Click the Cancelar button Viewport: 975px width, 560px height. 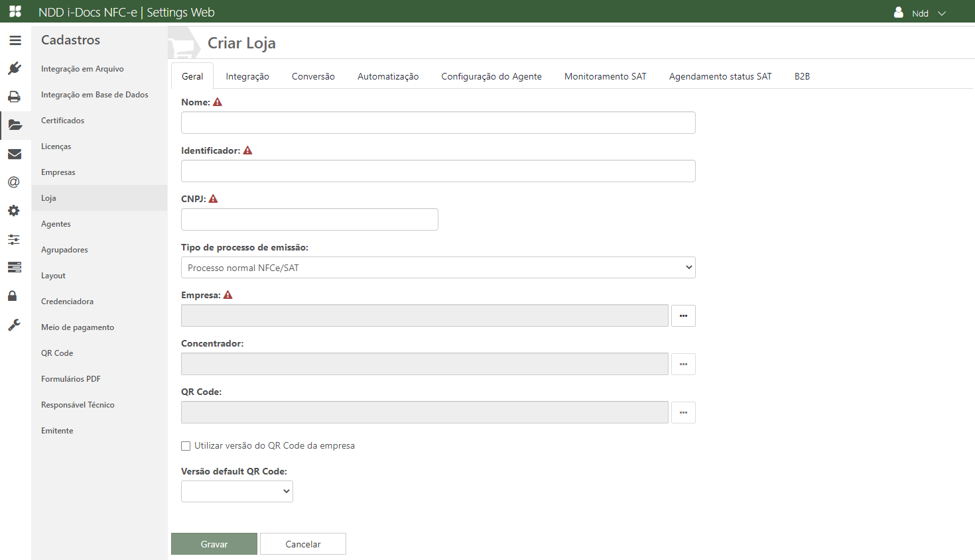pos(303,544)
